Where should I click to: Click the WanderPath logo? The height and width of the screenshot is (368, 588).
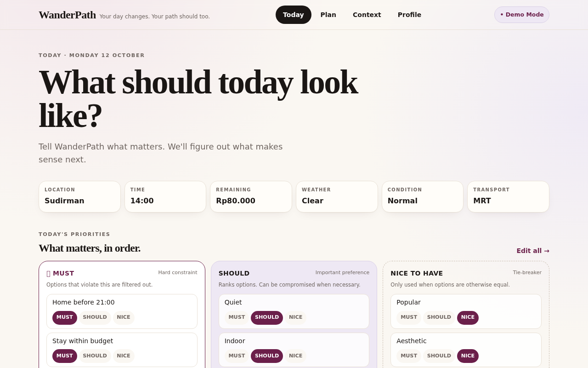pos(67,15)
